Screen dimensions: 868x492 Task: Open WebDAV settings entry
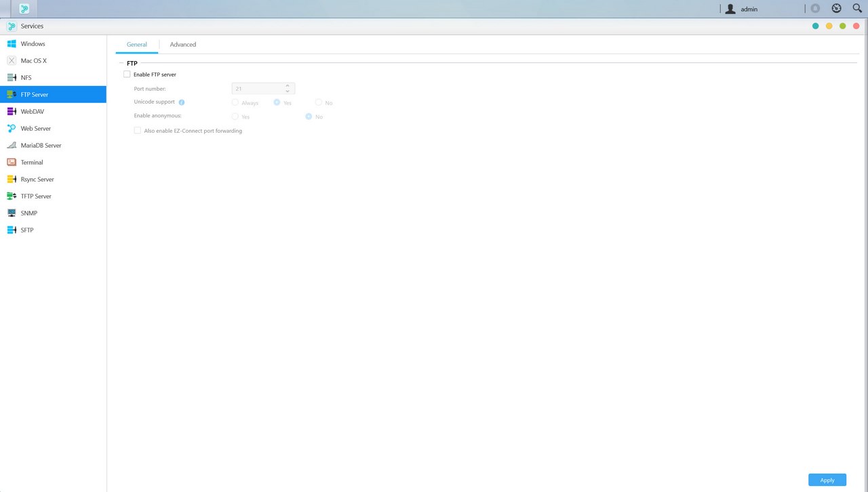click(x=53, y=111)
